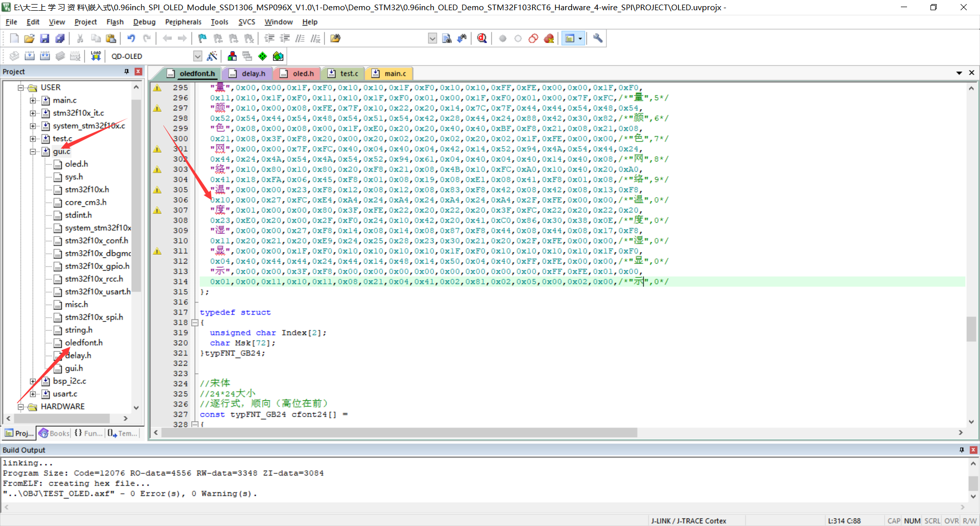Viewport: 980px width, 526px height.
Task: Expand the stm32f10x_it.c node
Action: point(33,113)
